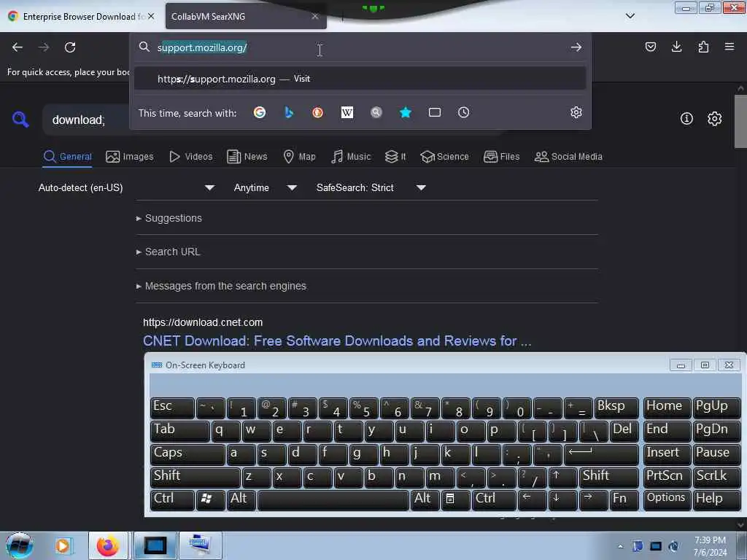Search this time with Wikipedia
Viewport: 747px width, 560px height.
[x=347, y=112]
